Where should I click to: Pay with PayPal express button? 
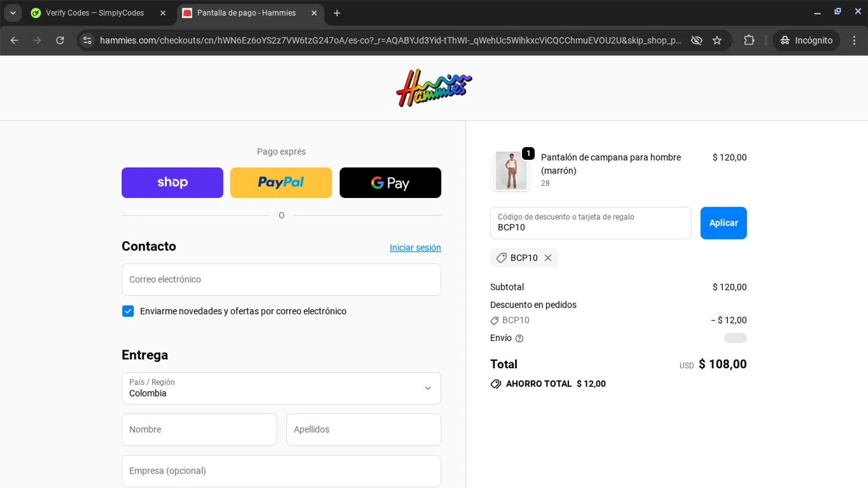coord(281,182)
